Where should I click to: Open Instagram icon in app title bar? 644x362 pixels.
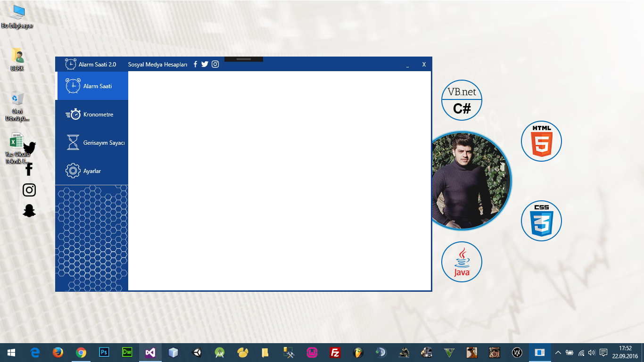pyautogui.click(x=215, y=64)
